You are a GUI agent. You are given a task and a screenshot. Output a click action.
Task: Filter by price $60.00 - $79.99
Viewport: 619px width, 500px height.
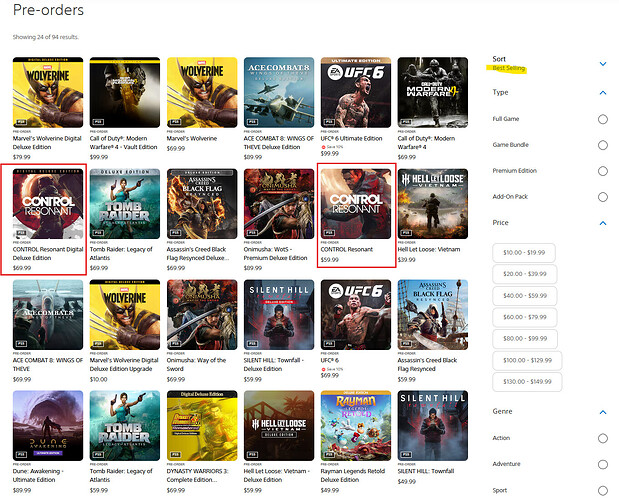click(x=525, y=317)
